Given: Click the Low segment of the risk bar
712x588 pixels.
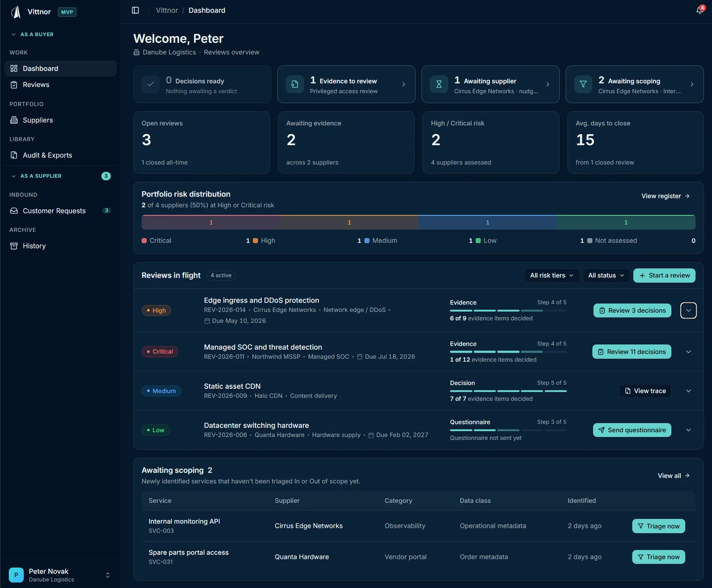Looking at the screenshot, I should [626, 222].
